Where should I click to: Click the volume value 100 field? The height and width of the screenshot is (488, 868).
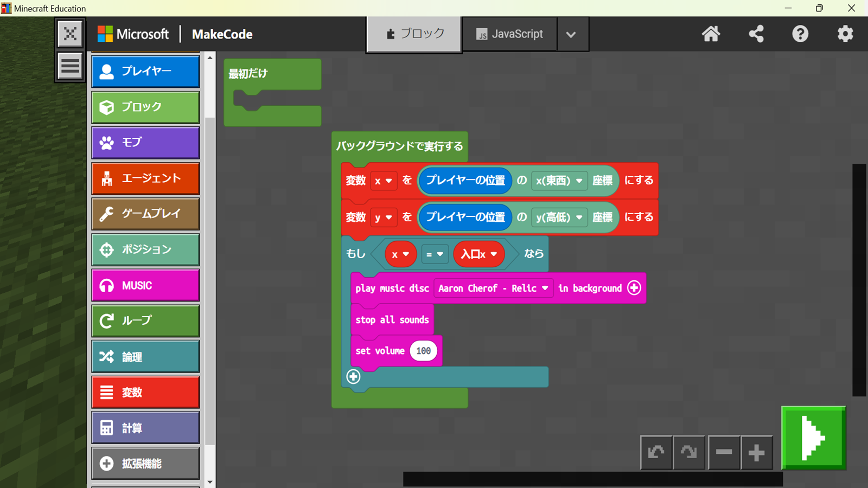click(423, 351)
